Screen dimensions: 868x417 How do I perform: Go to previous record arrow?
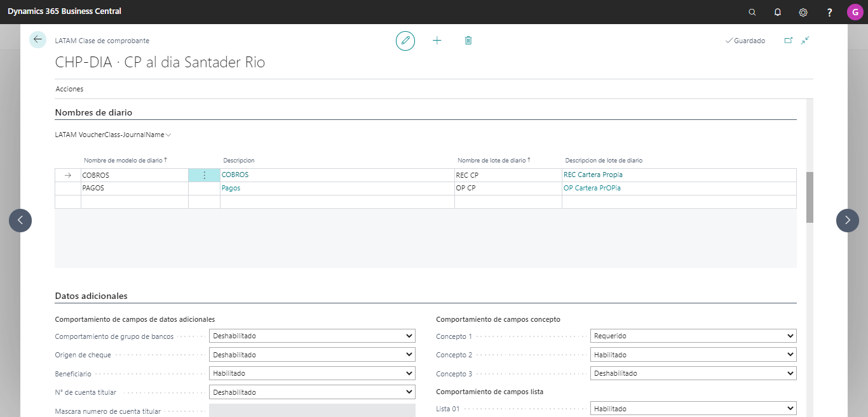pyautogui.click(x=20, y=220)
